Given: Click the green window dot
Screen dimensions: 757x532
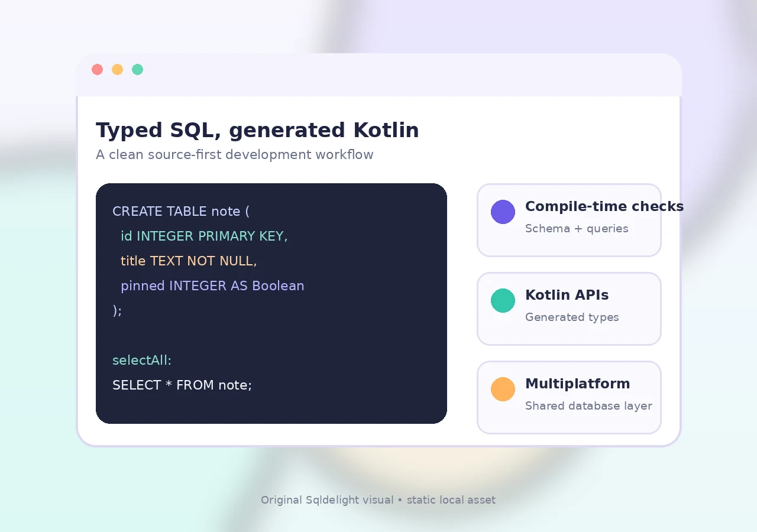Looking at the screenshot, I should (x=138, y=70).
